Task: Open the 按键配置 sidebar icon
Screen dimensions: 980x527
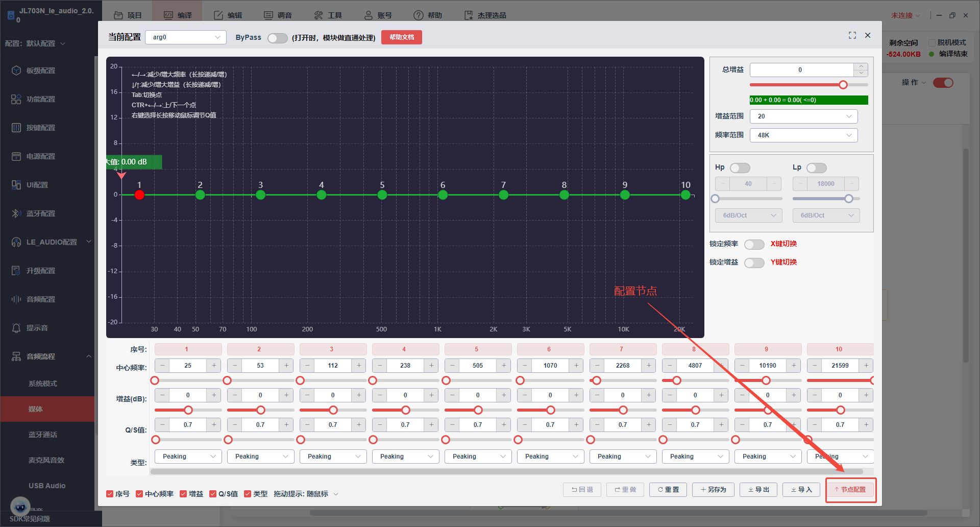Action: (x=16, y=128)
